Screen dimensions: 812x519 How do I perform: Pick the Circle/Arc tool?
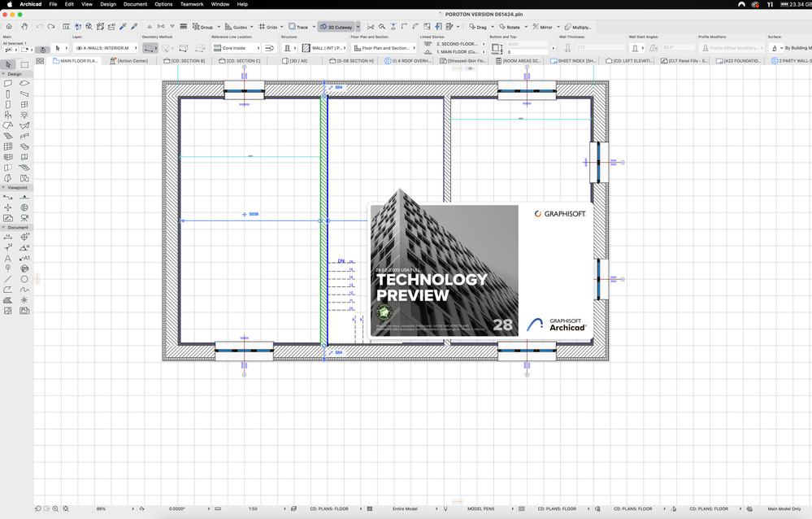(24, 279)
